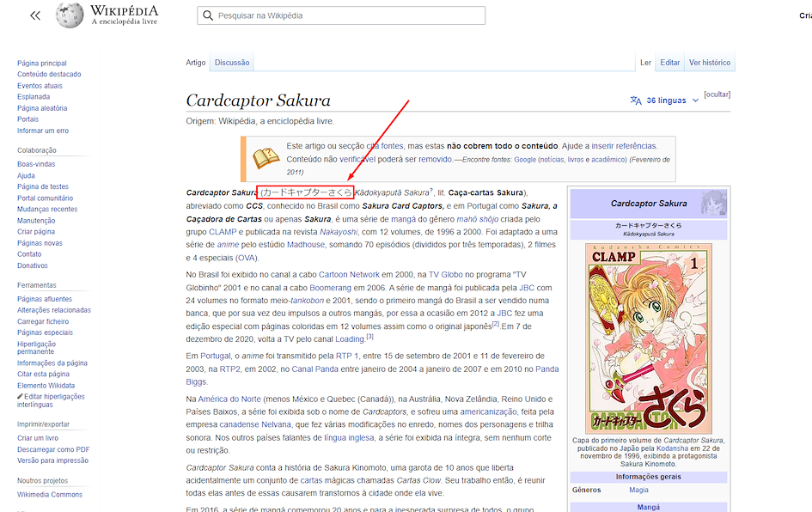Screen dimensions: 812x512
Task: Switch to the Discussão tab
Action: pos(231,63)
